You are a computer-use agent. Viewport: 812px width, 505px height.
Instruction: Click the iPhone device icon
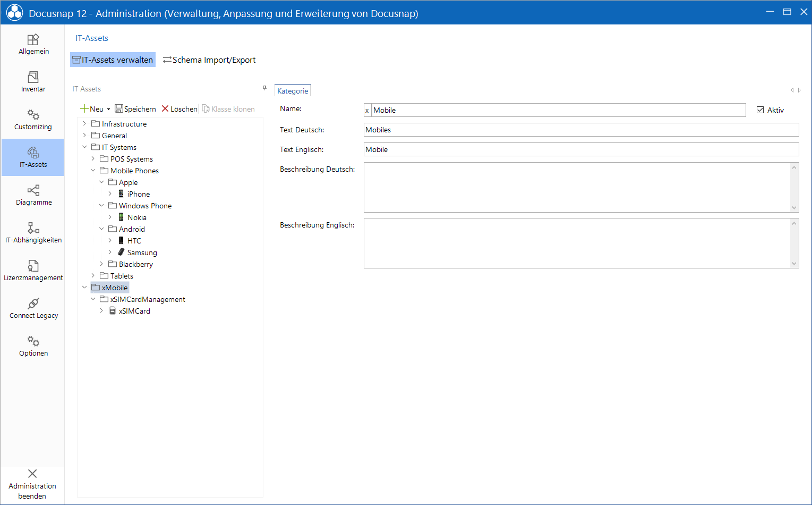(x=121, y=194)
